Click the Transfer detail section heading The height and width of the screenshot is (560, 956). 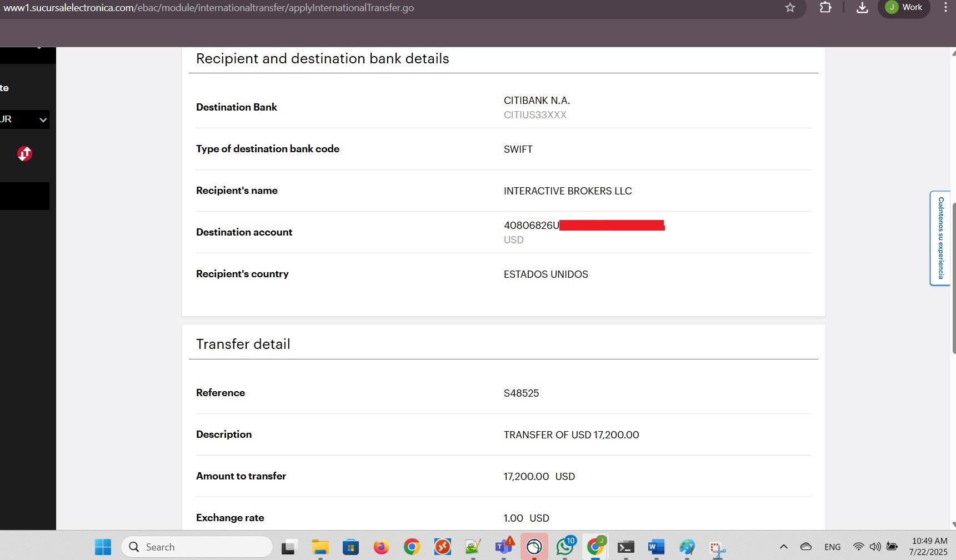click(243, 344)
